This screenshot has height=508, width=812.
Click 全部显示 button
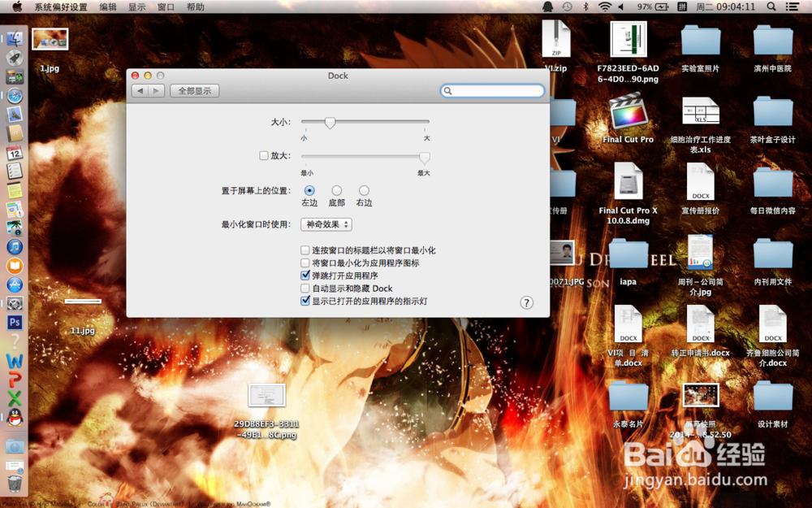(195, 91)
